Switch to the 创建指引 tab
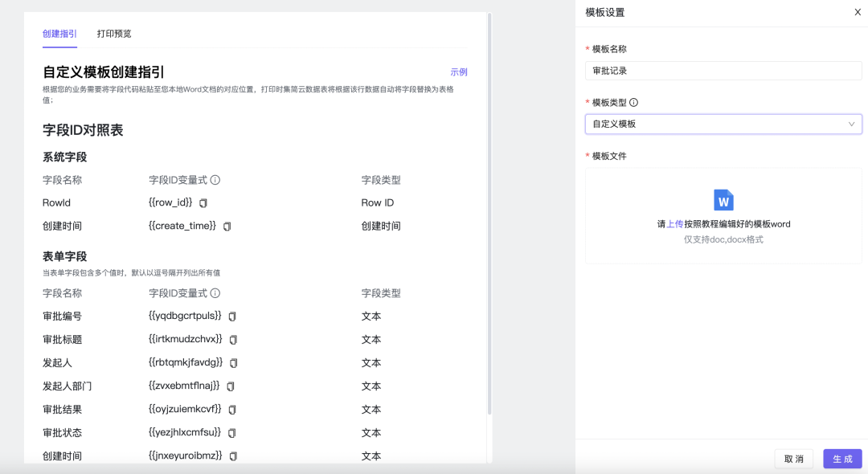This screenshot has width=868, height=474. (x=59, y=34)
